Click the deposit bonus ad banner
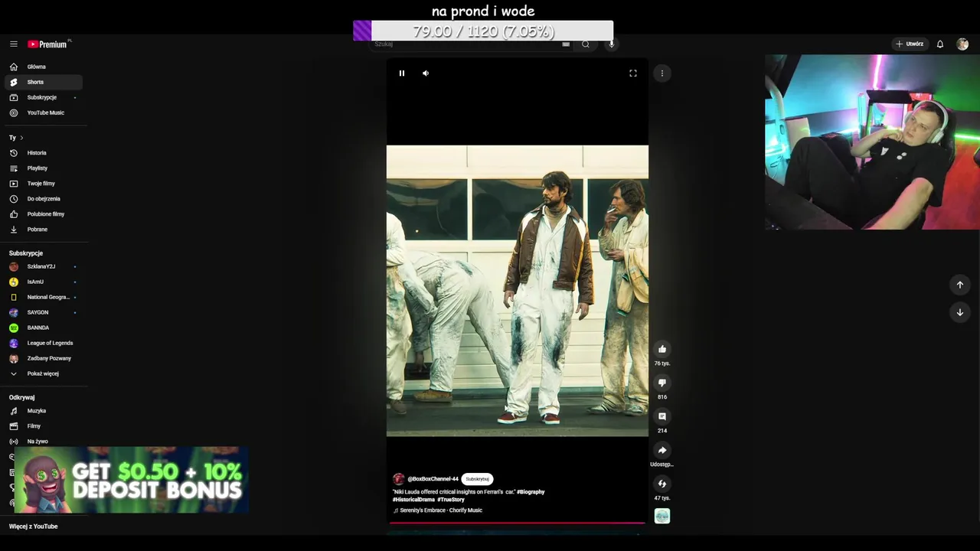Viewport: 980px width, 551px height. 131,480
